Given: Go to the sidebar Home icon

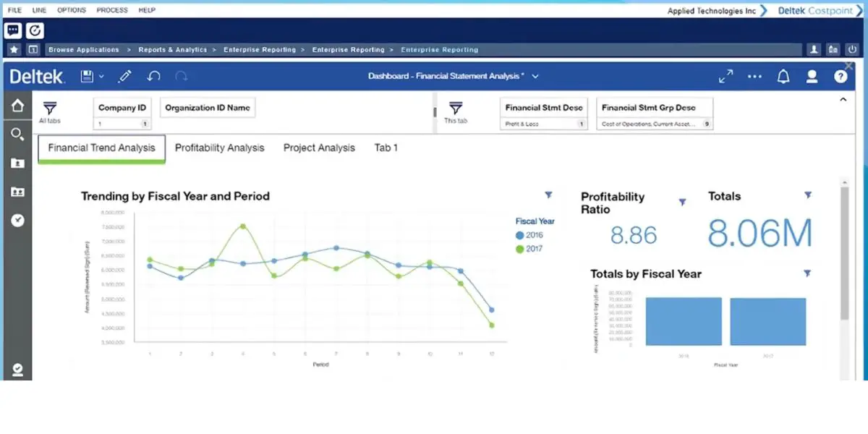Looking at the screenshot, I should tap(17, 106).
